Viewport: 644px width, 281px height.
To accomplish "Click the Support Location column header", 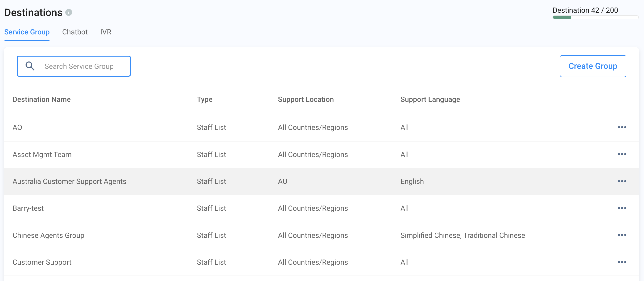I will click(305, 99).
